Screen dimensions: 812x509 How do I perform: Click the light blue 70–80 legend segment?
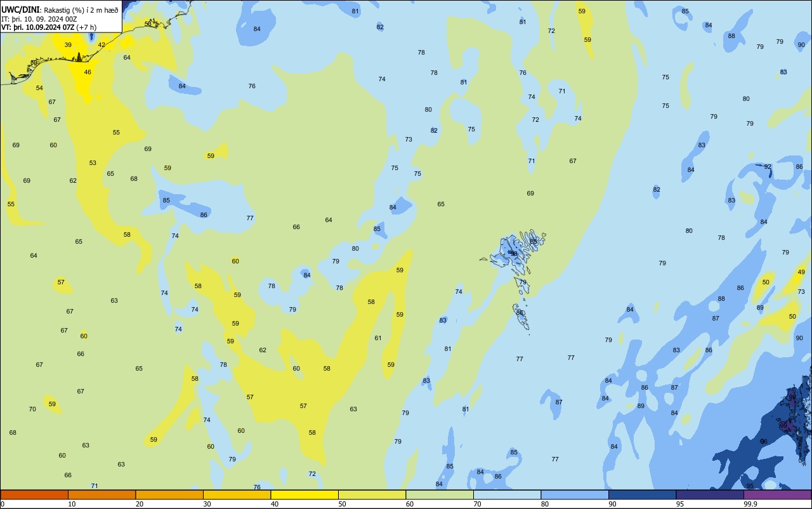click(x=507, y=494)
